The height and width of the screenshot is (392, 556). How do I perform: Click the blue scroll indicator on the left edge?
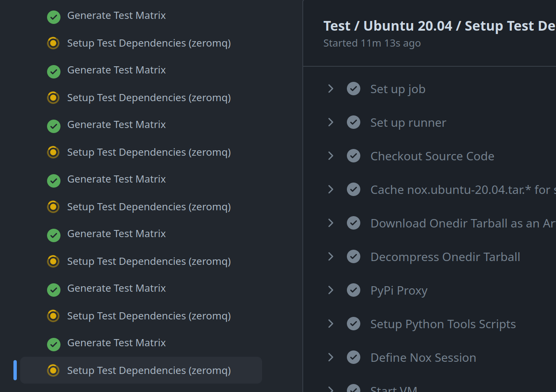click(15, 370)
